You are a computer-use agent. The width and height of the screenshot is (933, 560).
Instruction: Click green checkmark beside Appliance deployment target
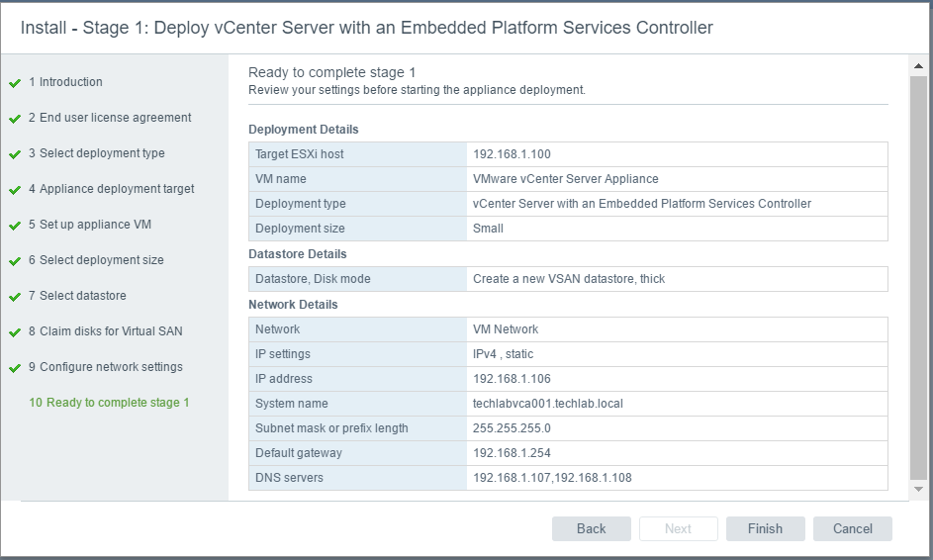[x=15, y=190]
